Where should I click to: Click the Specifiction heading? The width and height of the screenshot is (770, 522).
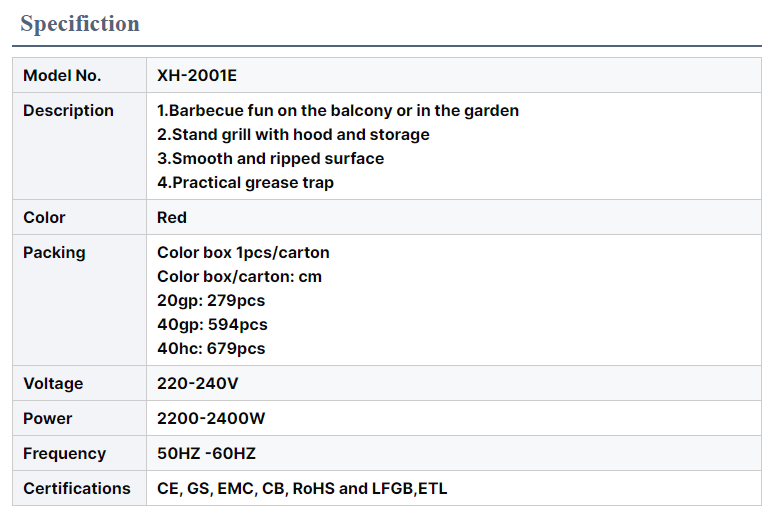[x=80, y=24]
